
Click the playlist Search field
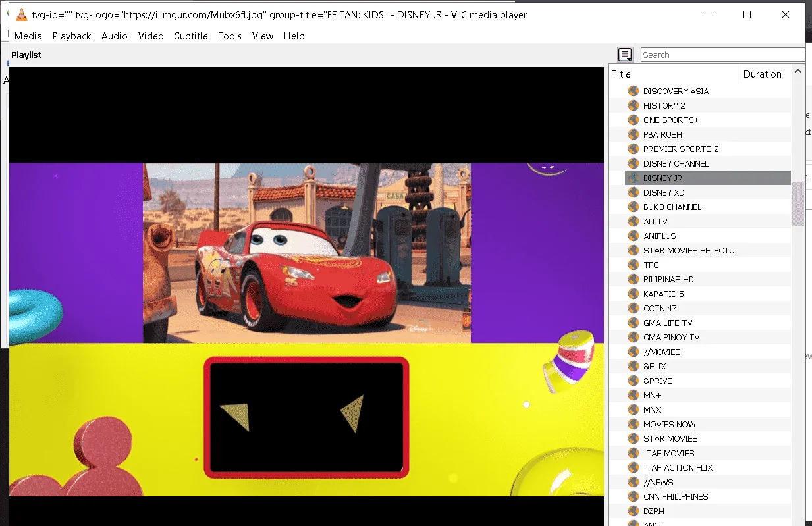coord(722,55)
